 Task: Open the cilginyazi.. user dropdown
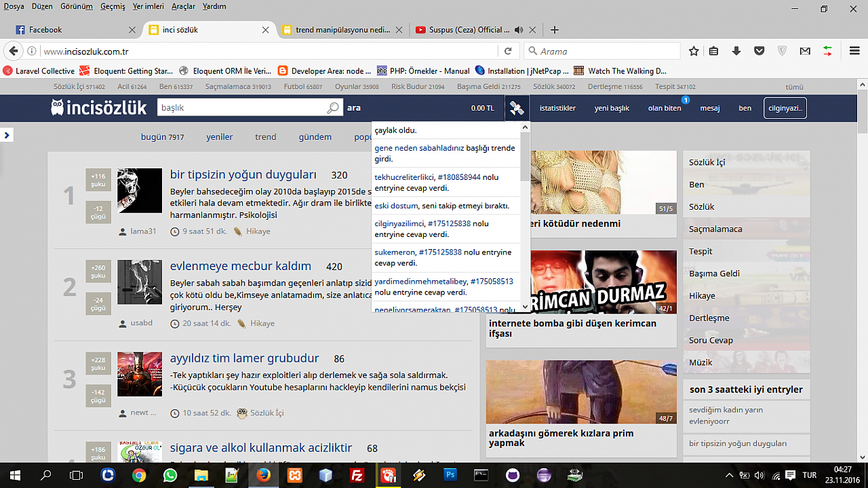point(785,108)
